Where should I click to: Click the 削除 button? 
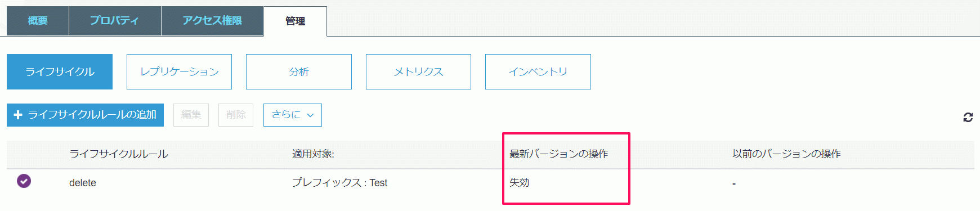236,115
